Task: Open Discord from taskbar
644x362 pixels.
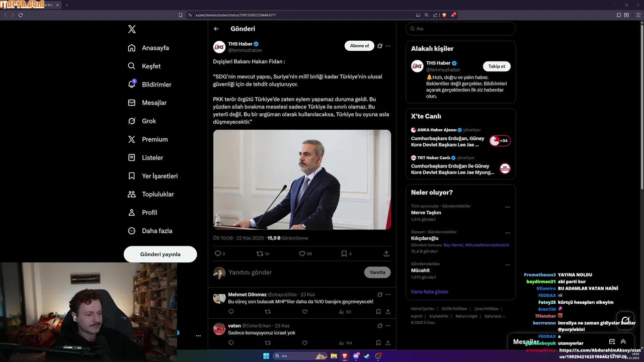Action: pos(356,356)
